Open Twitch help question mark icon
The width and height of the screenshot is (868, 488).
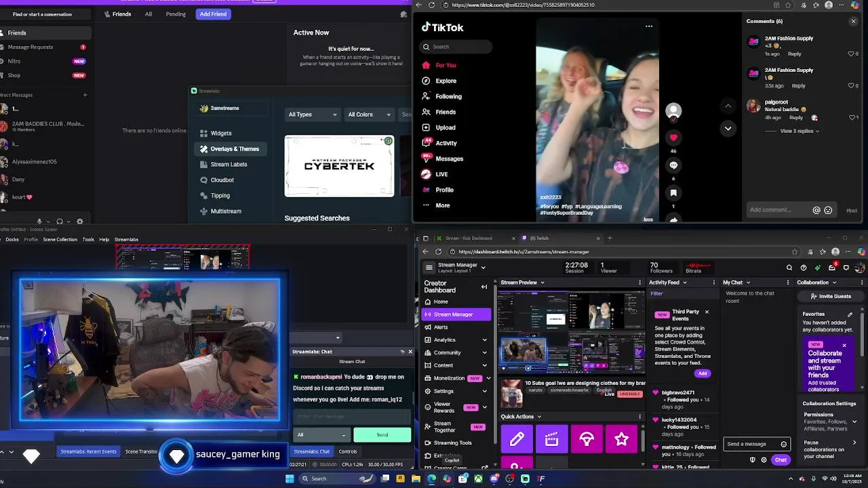click(x=804, y=268)
